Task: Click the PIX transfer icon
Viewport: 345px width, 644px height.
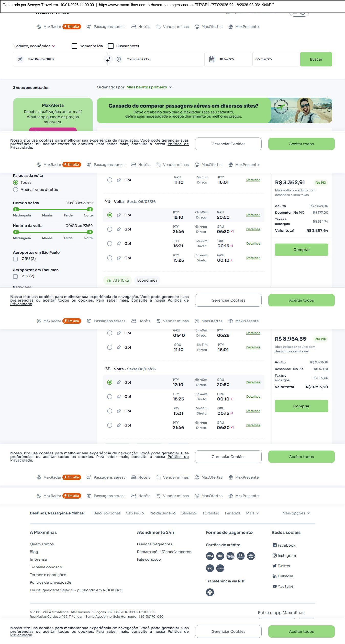Action: coord(210,592)
